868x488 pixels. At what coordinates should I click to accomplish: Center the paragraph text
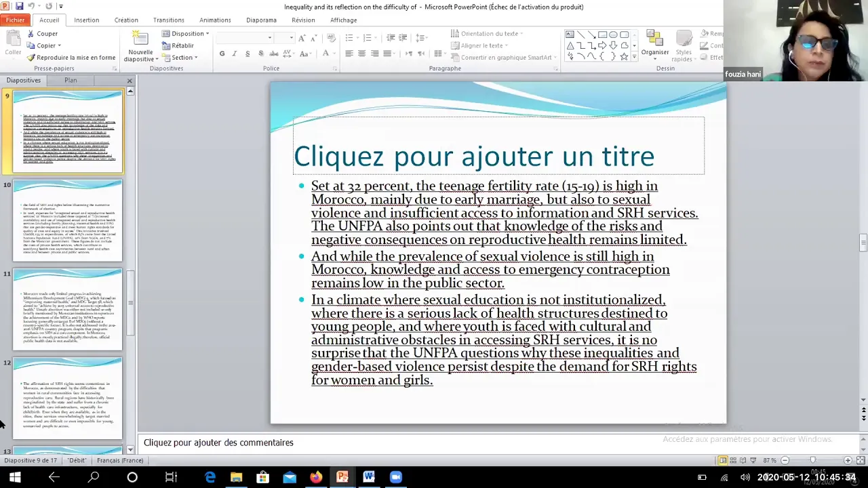pos(361,54)
